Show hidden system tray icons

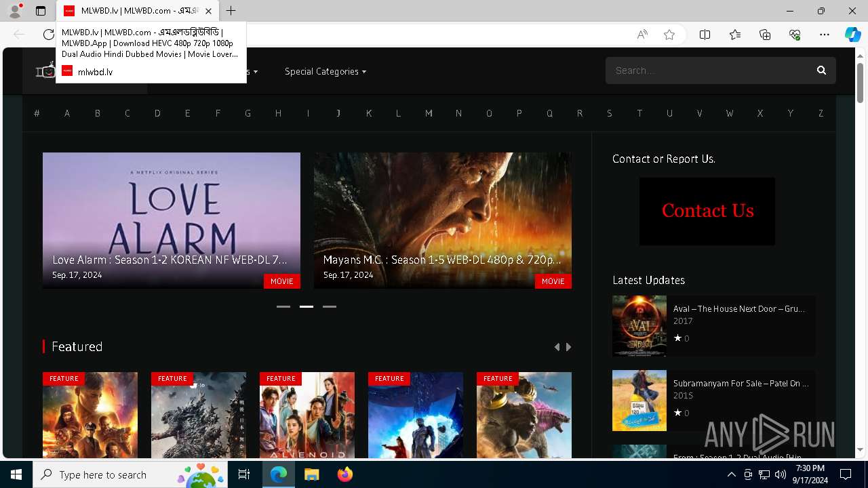[731, 474]
